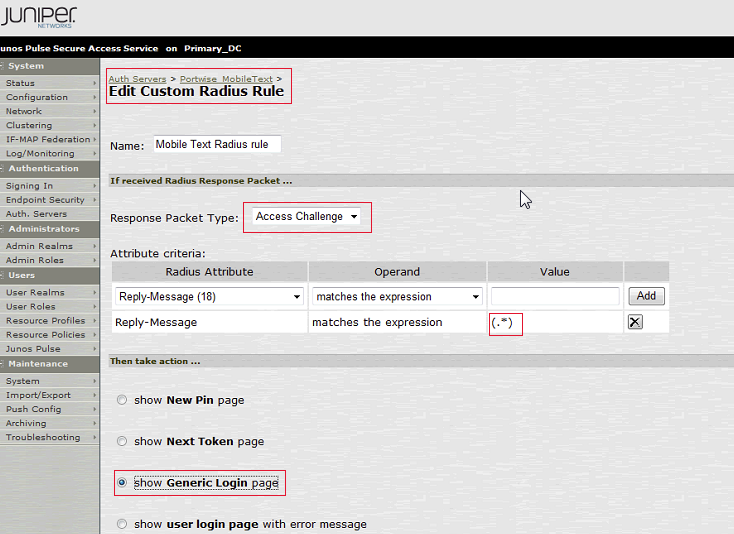Open the Operand matches the expression dropdown
734x534 pixels.
396,297
